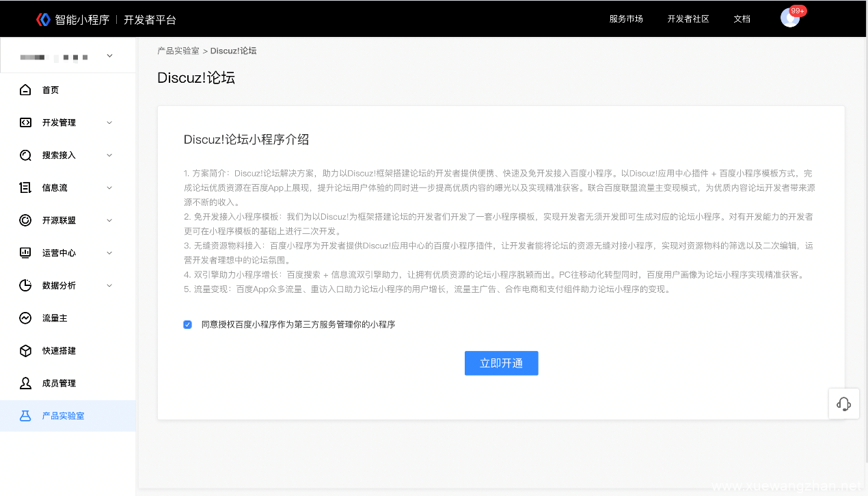Viewport: 868px width, 496px height.
Task: Click the user avatar with 99+ badge
Action: coord(789,18)
